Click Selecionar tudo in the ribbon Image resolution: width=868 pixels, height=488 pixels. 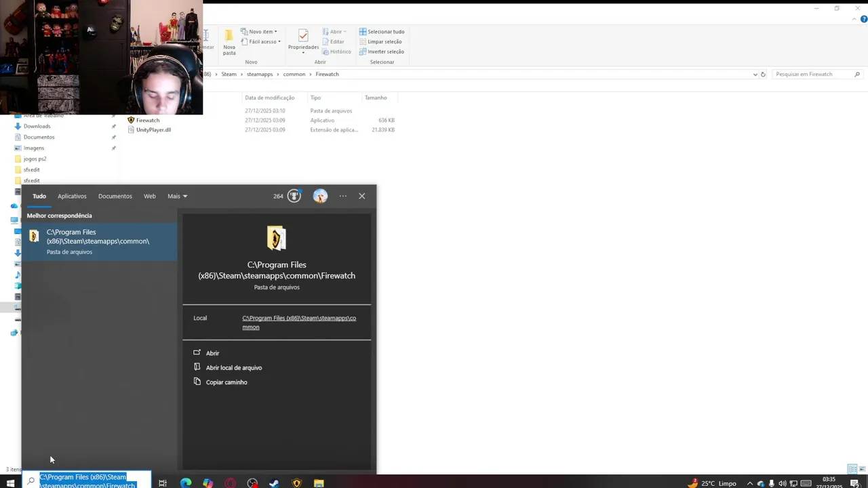point(382,32)
